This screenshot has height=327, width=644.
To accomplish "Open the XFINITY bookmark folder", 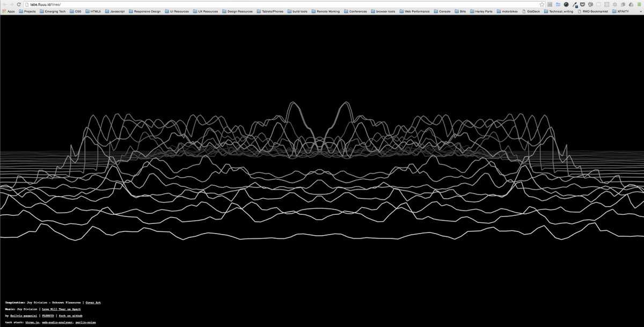I will pyautogui.click(x=620, y=11).
